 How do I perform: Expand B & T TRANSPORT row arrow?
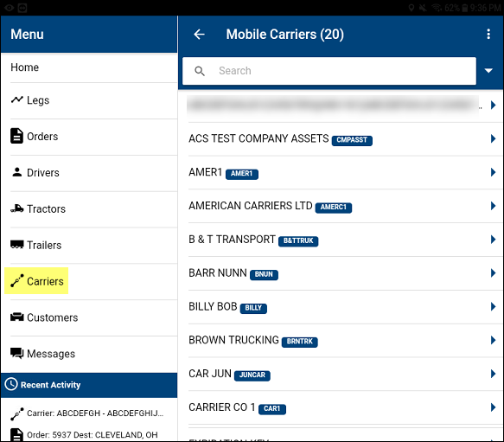(x=493, y=240)
